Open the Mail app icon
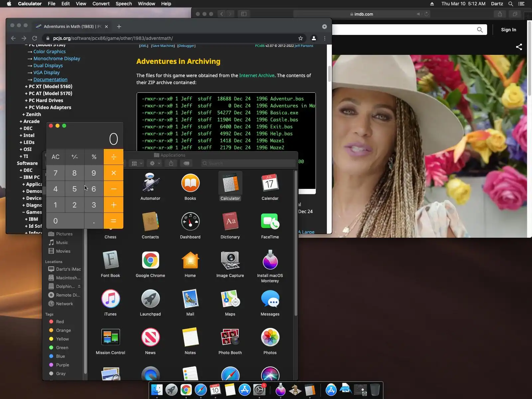Viewport: 532px width, 399px height. (190, 299)
